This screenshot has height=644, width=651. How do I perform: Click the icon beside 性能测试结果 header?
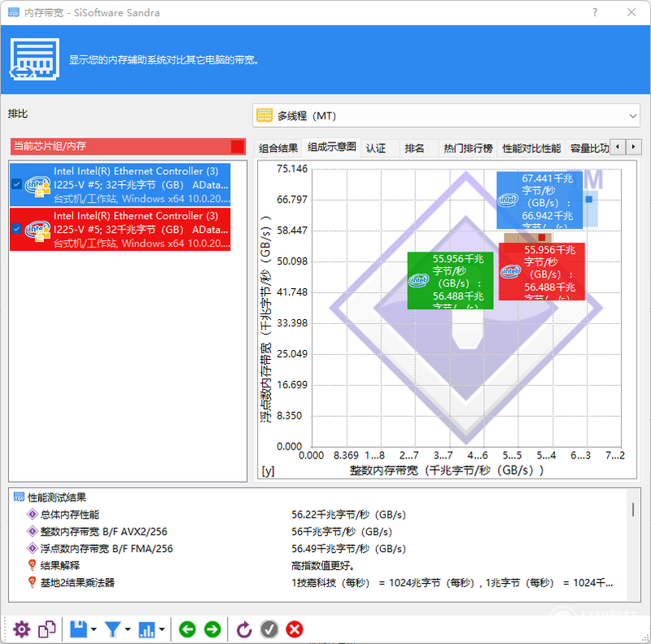pyautogui.click(x=19, y=497)
